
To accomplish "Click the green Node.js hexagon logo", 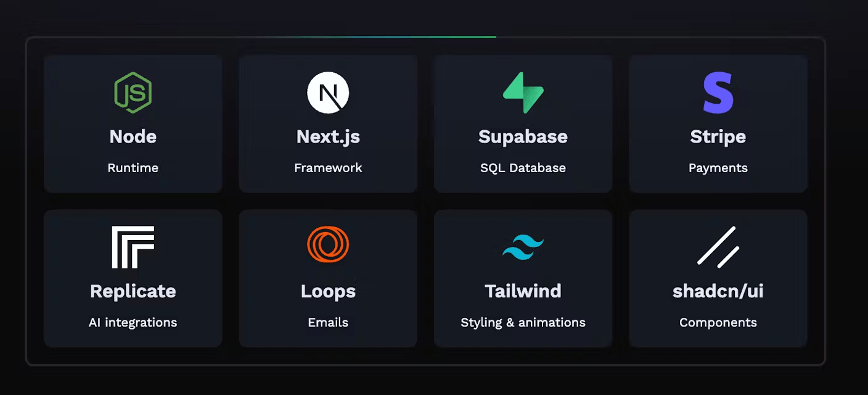I will (133, 93).
